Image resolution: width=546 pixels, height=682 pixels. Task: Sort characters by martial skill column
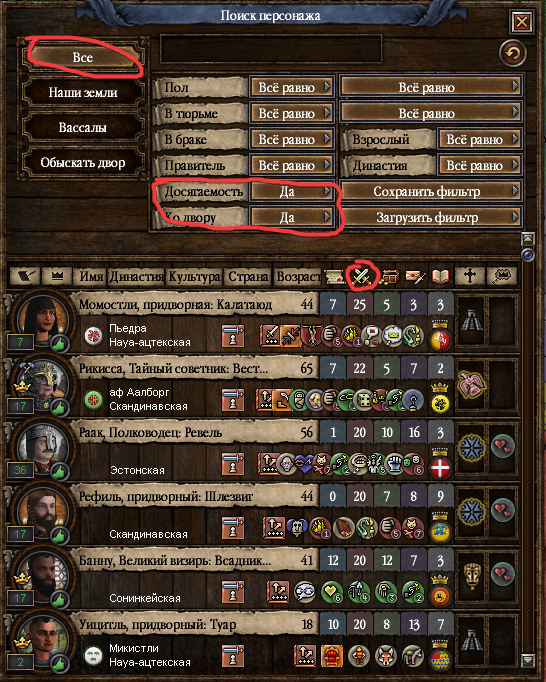click(x=361, y=276)
